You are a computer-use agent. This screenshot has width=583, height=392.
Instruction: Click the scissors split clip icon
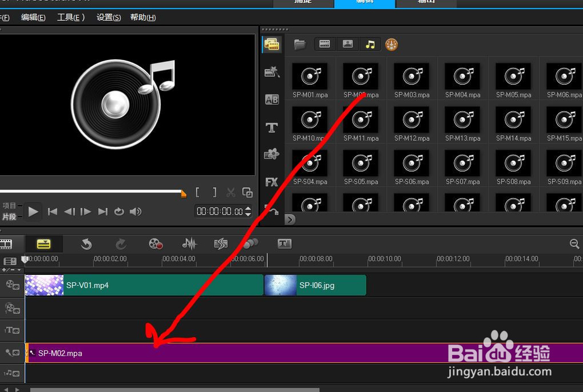click(231, 192)
